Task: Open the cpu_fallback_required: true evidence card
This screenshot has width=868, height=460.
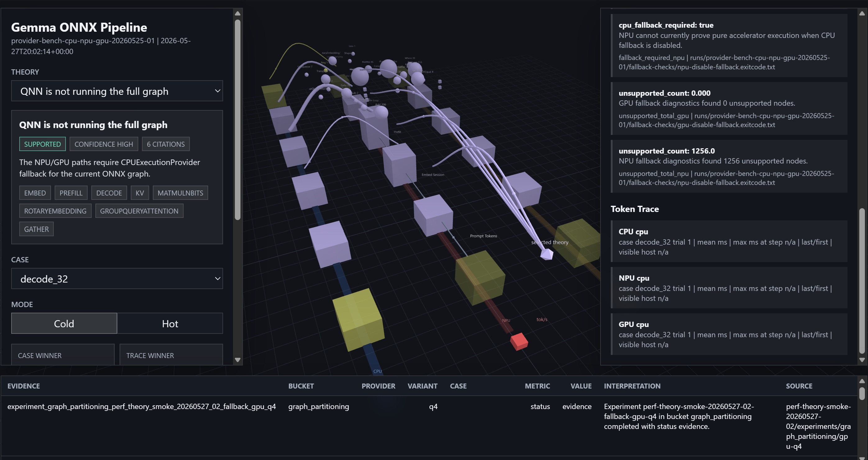Action: (729, 45)
